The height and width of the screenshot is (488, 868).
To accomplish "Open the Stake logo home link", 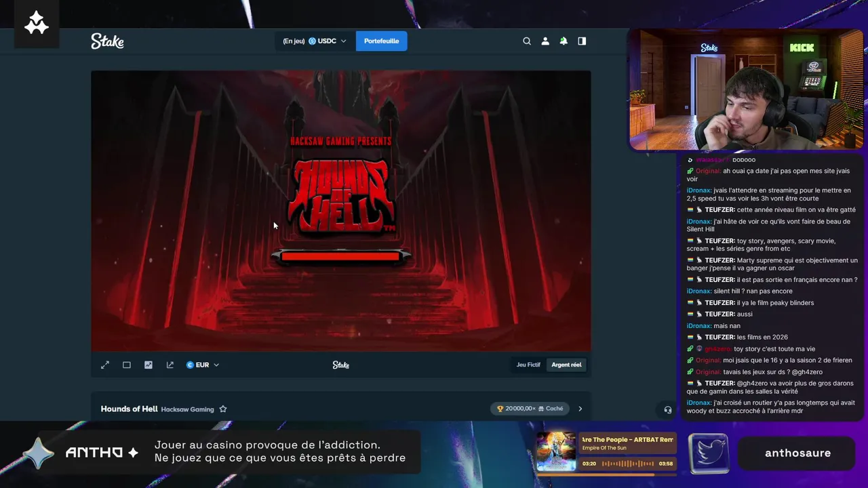I will click(x=107, y=41).
